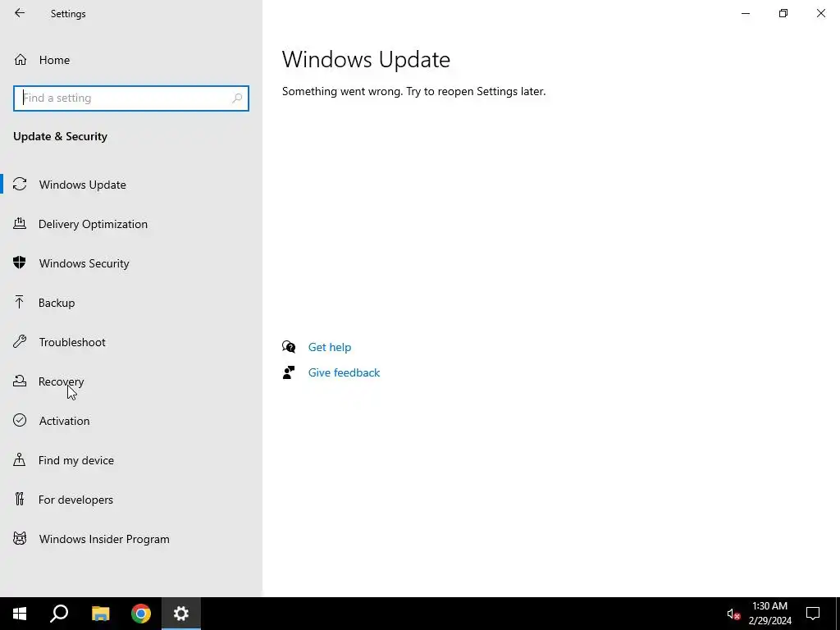The width and height of the screenshot is (840, 630).
Task: Open the Action Center notifications
Action: (x=813, y=614)
